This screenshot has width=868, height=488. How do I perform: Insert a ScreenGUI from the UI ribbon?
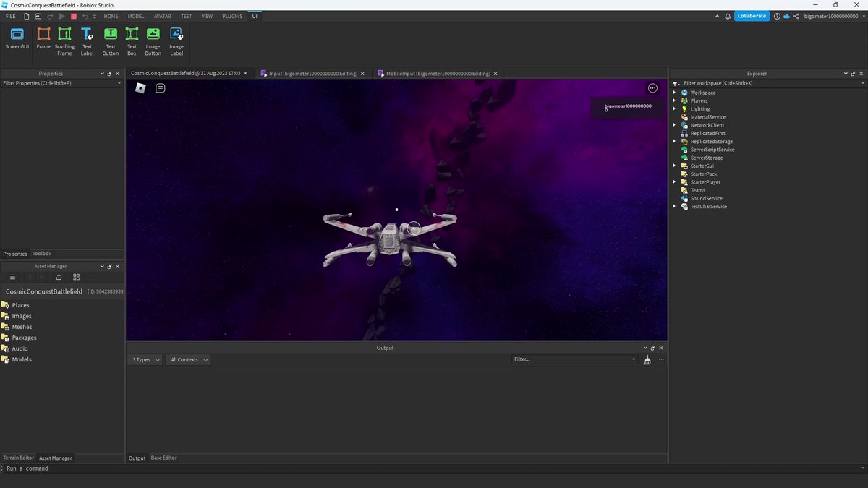point(17,40)
